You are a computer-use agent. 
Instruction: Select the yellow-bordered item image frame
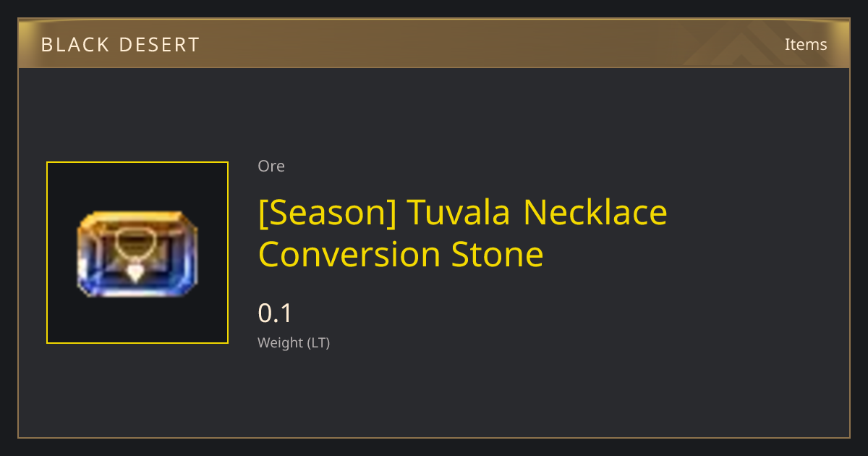(137, 253)
